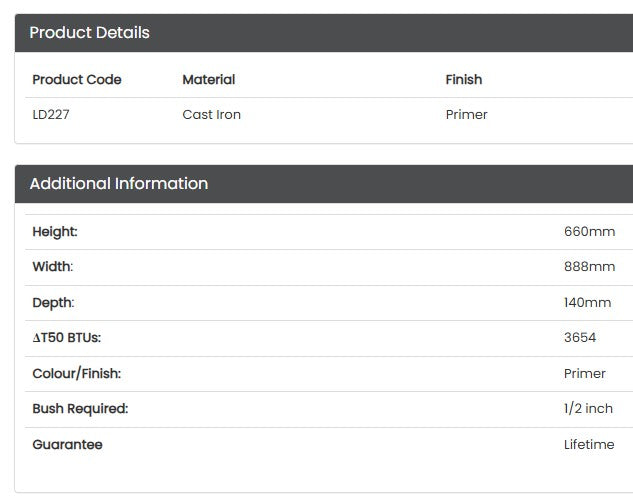Select the Depth label
The height and width of the screenshot is (499, 633).
[53, 303]
